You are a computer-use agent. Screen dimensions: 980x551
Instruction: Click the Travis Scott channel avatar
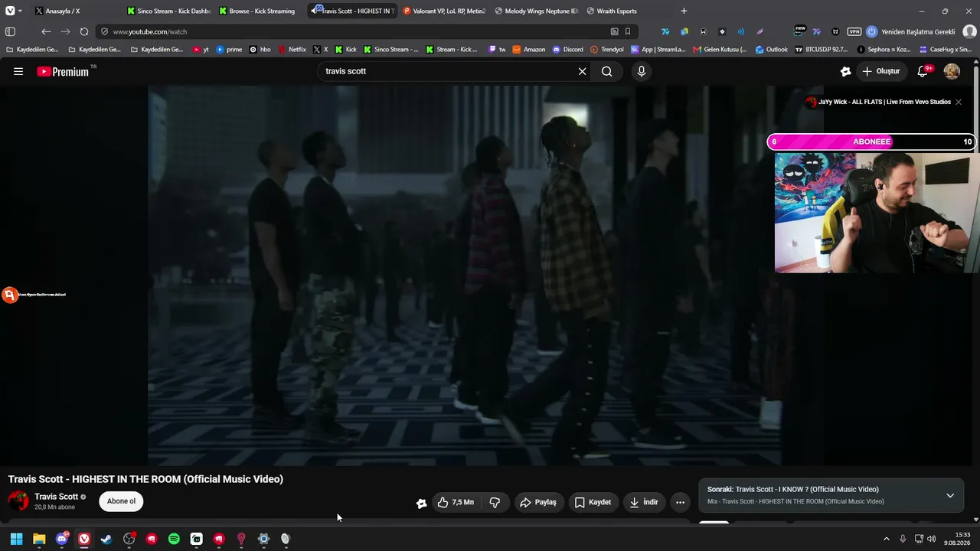[18, 501]
